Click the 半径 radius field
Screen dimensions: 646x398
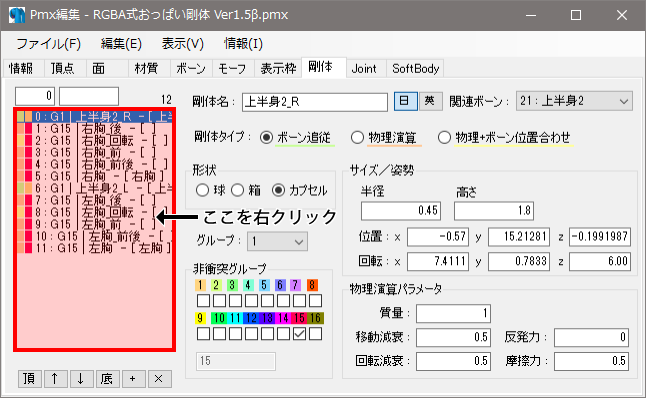(401, 211)
